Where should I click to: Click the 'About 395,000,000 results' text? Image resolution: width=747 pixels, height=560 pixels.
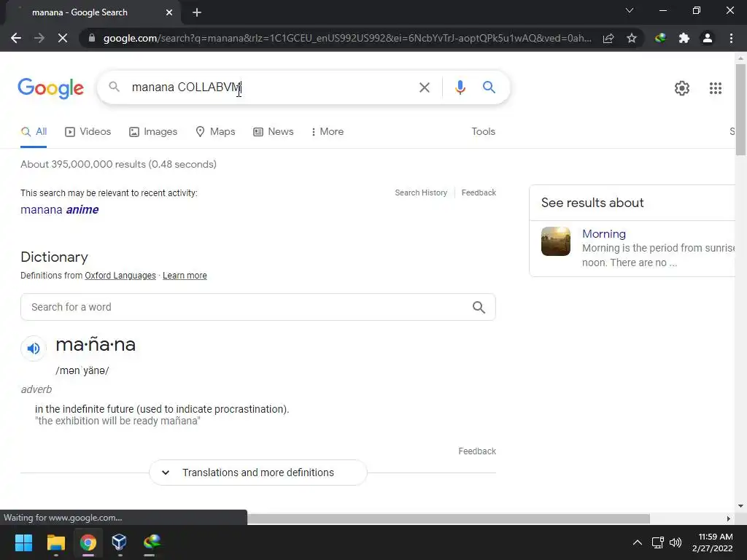(119, 164)
